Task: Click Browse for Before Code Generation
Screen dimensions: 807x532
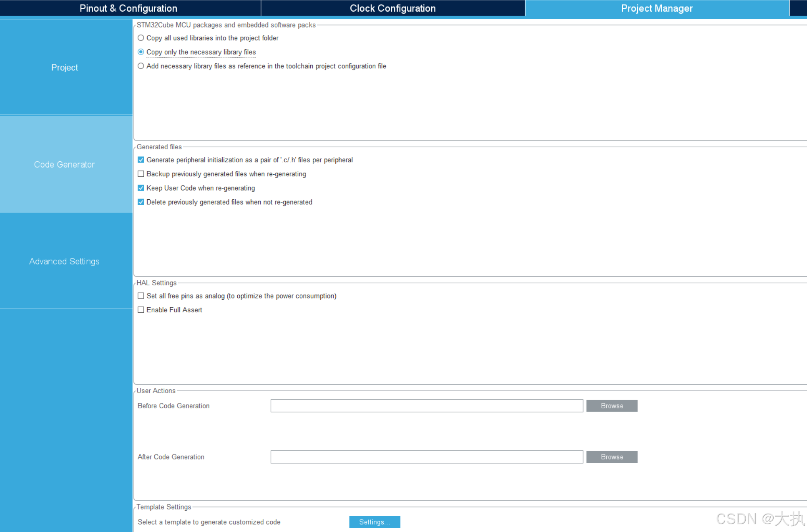Action: click(611, 406)
